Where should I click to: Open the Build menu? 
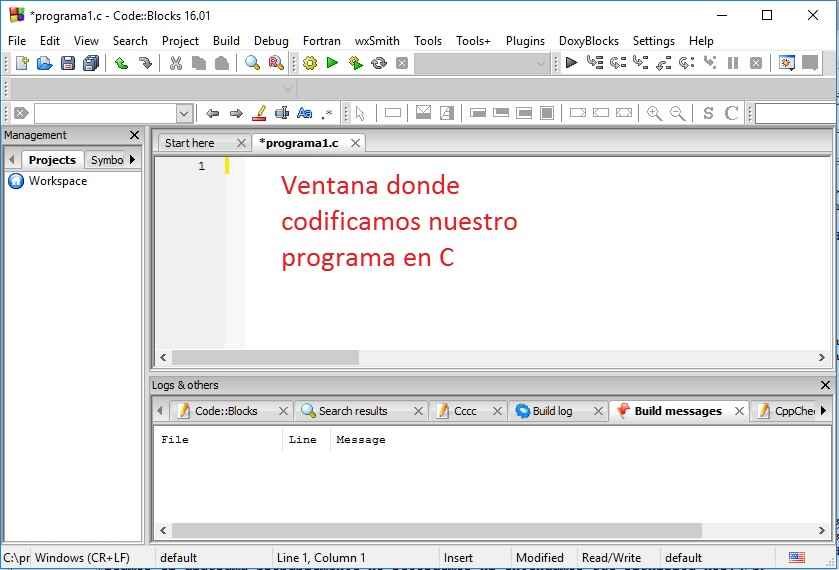tap(226, 41)
